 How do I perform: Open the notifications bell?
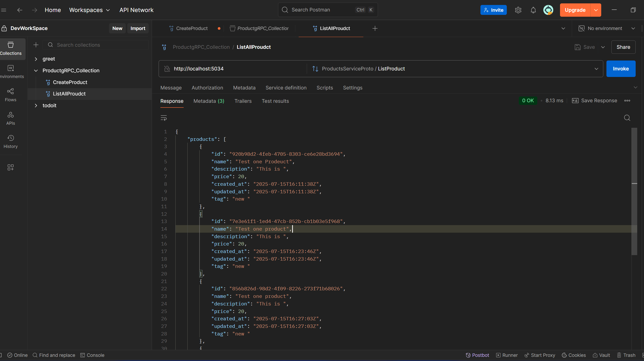(533, 10)
